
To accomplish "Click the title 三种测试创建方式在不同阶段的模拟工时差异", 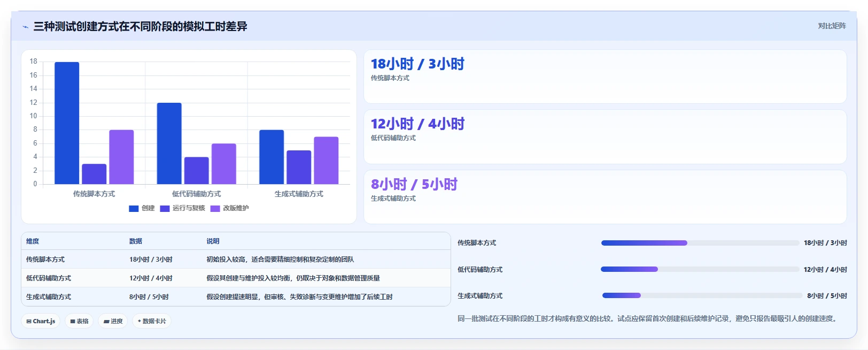I will [x=140, y=26].
